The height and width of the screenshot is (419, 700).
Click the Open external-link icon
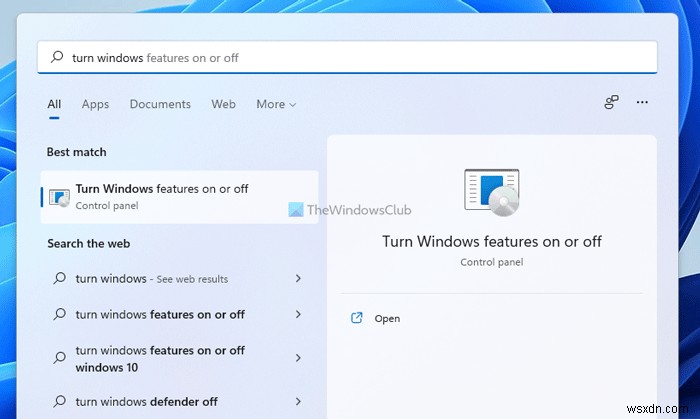pos(356,318)
